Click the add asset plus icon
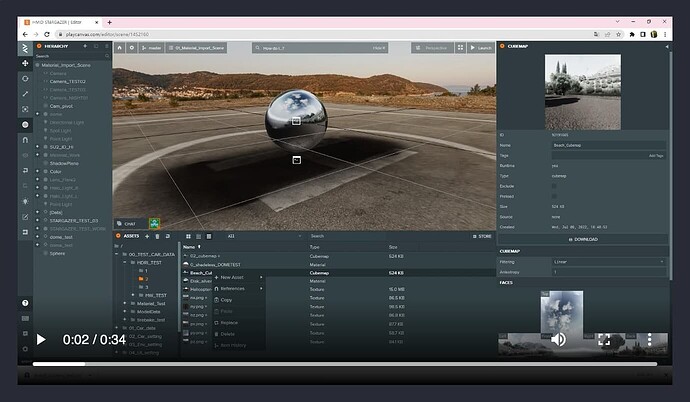Screen dimensions: 690x402 146,236
